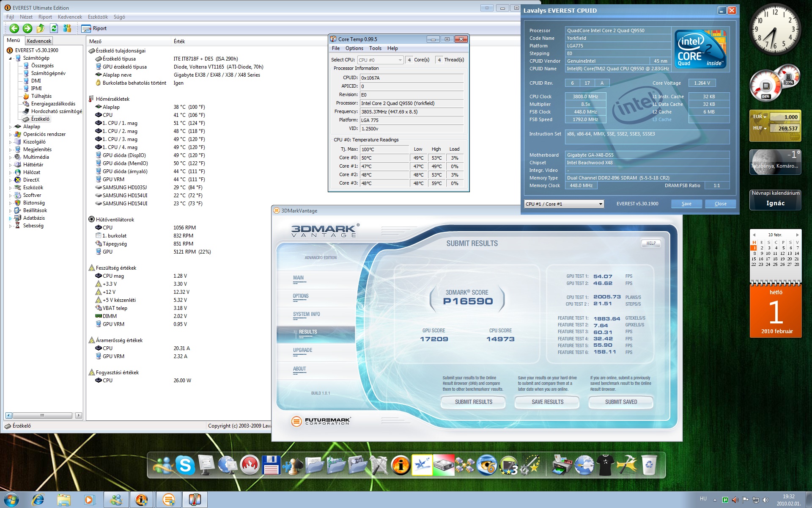
Task: Open the Select CPU dropdown in Core Temp
Action: tap(380, 60)
